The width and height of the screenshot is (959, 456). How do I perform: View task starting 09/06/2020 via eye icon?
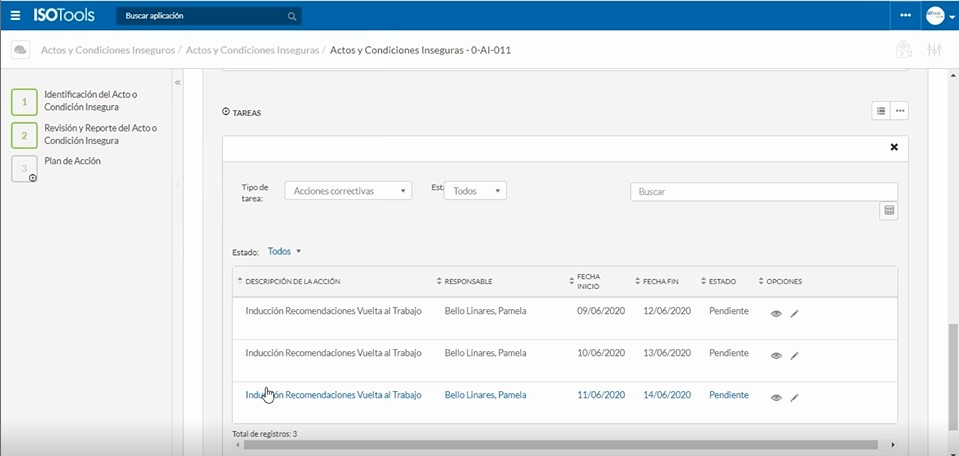(x=776, y=313)
